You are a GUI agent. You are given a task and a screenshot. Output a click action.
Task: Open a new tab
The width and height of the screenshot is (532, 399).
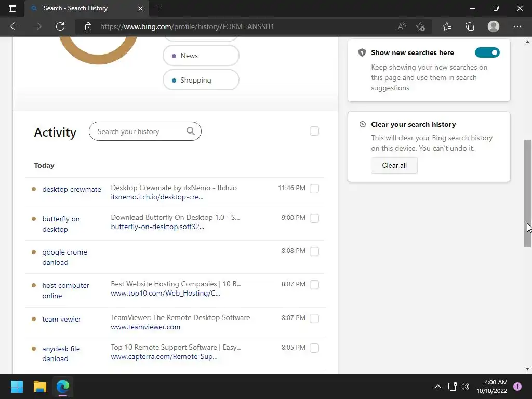click(x=158, y=8)
